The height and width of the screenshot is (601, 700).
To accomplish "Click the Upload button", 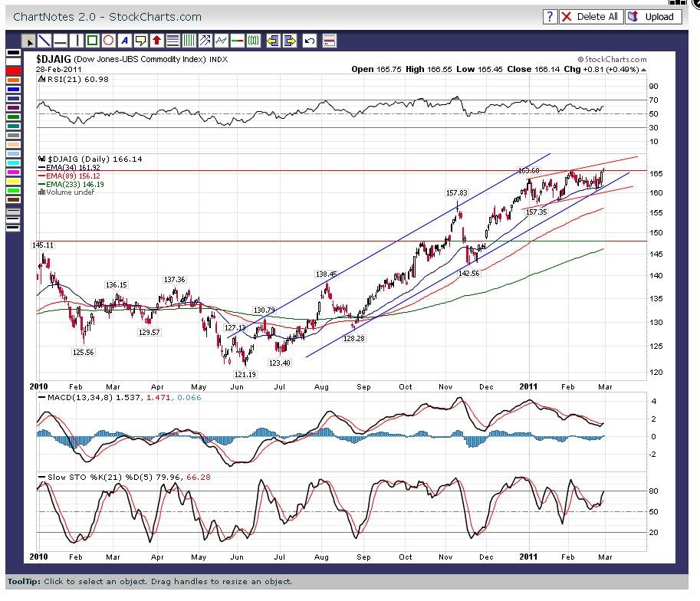I will click(653, 17).
